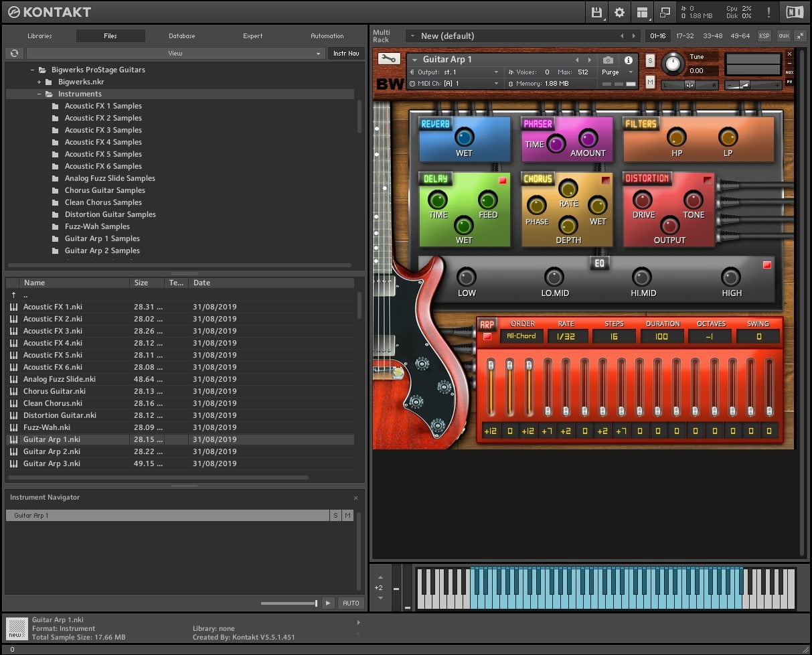
Task: Collapse Bigwerks ProStage Guitars folder
Action: pyautogui.click(x=32, y=70)
